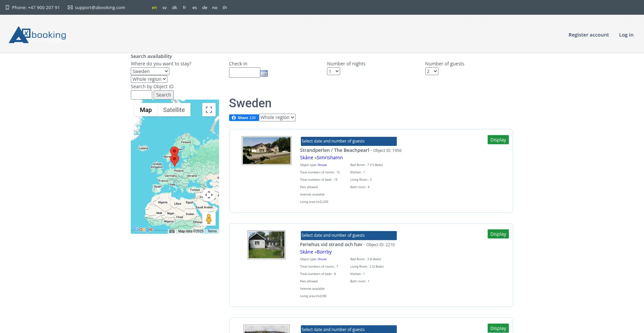Screen dimensions: 644x333
Task: Open the Register account link
Action: [x=588, y=35]
